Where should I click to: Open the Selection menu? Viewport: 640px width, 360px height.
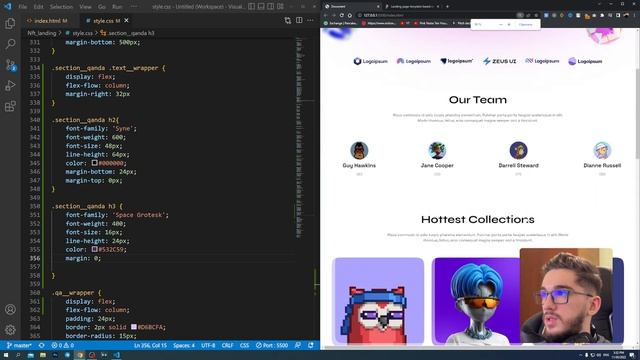[x=61, y=7]
